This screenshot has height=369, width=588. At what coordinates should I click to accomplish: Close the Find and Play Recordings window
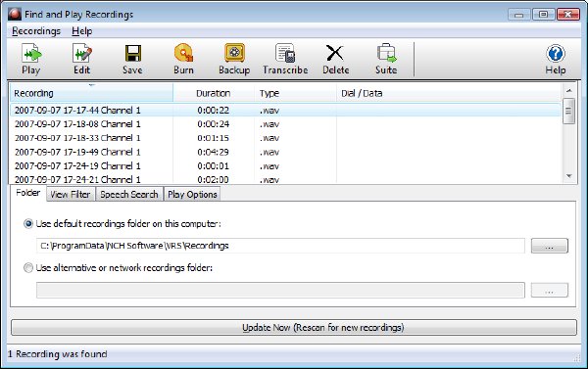(x=568, y=15)
